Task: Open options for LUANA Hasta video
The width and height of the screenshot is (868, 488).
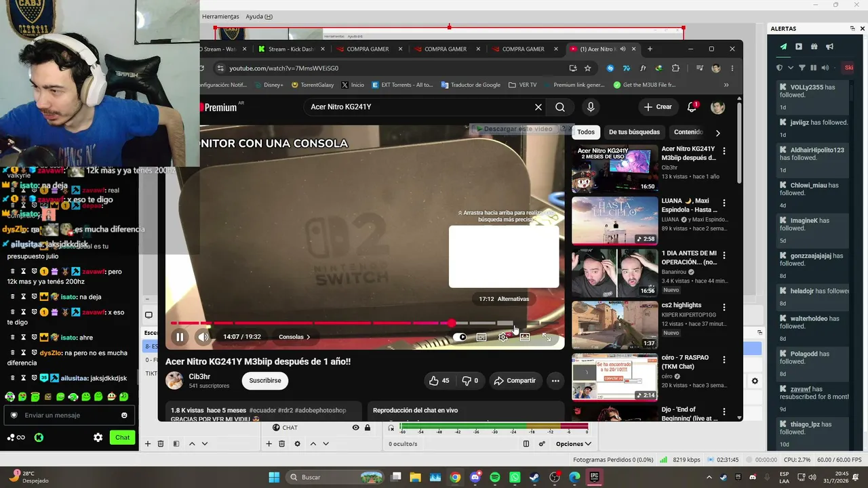Action: (x=724, y=203)
